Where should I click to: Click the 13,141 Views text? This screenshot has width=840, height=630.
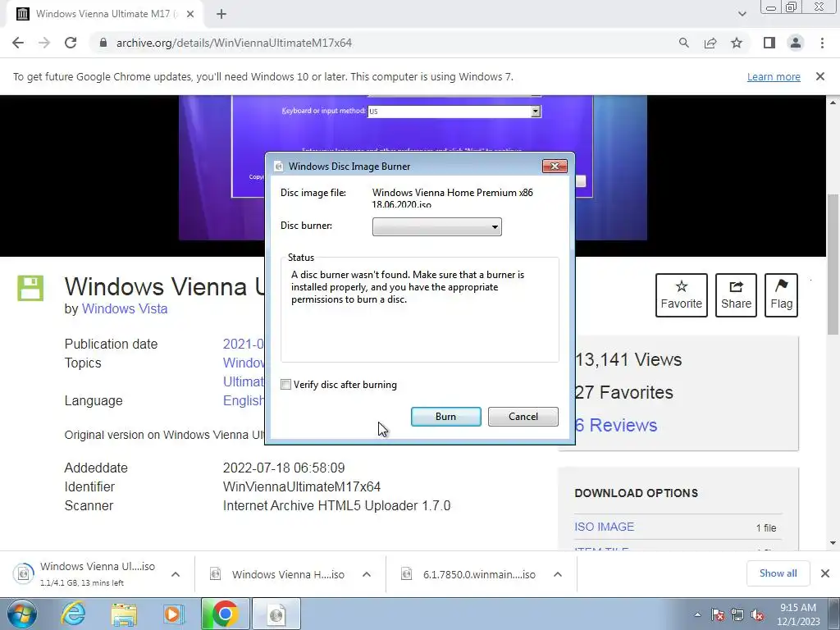click(628, 359)
